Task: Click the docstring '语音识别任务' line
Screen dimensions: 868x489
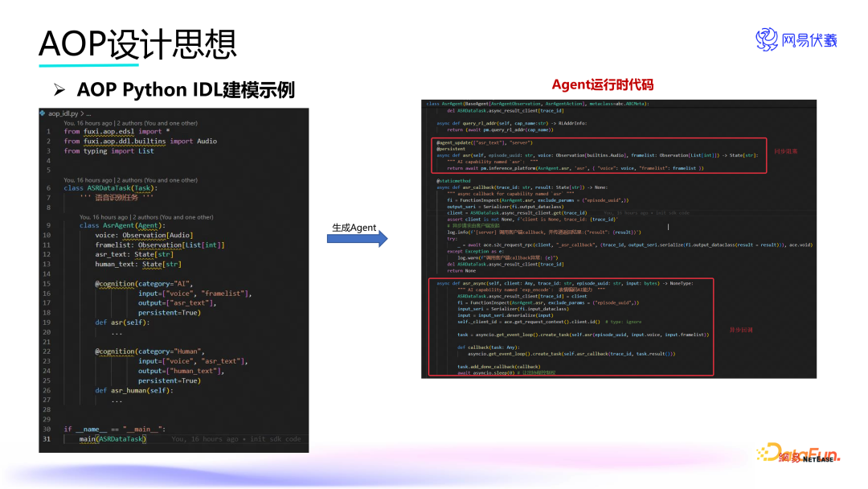Action: (x=117, y=198)
